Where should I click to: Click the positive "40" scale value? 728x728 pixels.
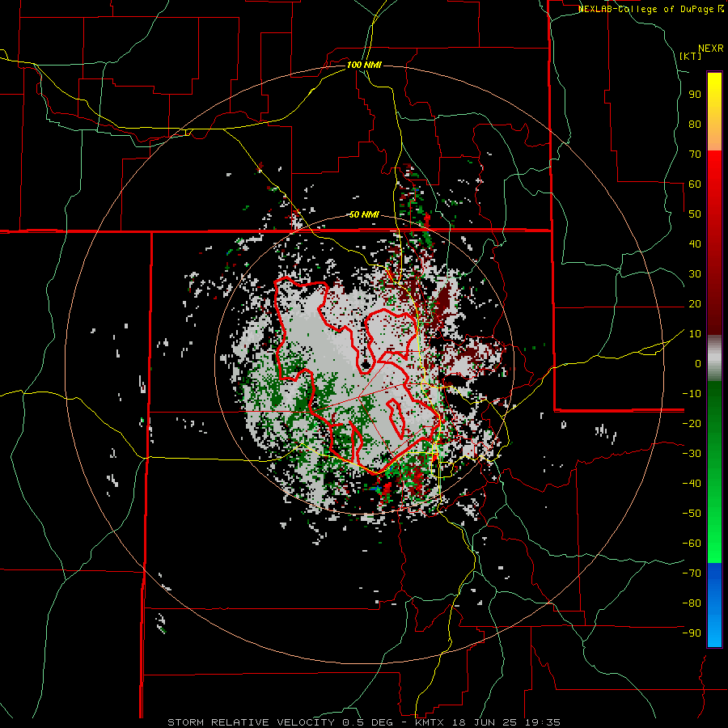pyautogui.click(x=695, y=243)
